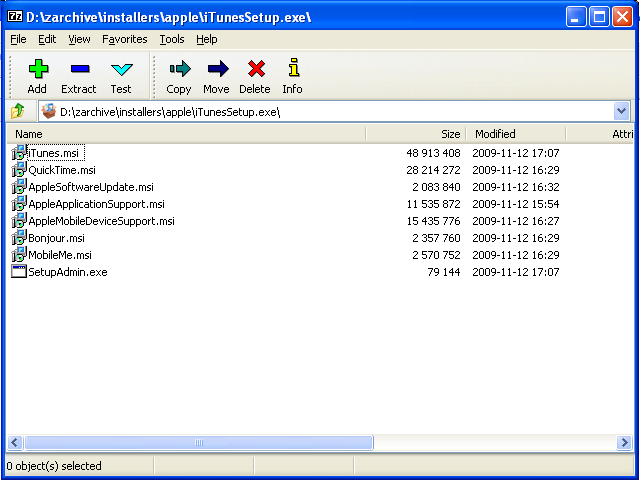This screenshot has width=640, height=480.
Task: Click the installer icon in the address bar
Action: pyautogui.click(x=49, y=111)
